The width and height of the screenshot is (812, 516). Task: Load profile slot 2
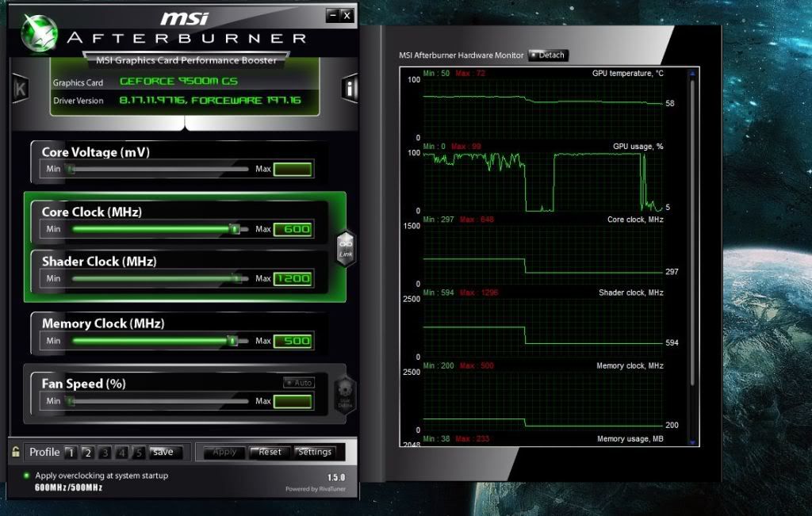(87, 453)
